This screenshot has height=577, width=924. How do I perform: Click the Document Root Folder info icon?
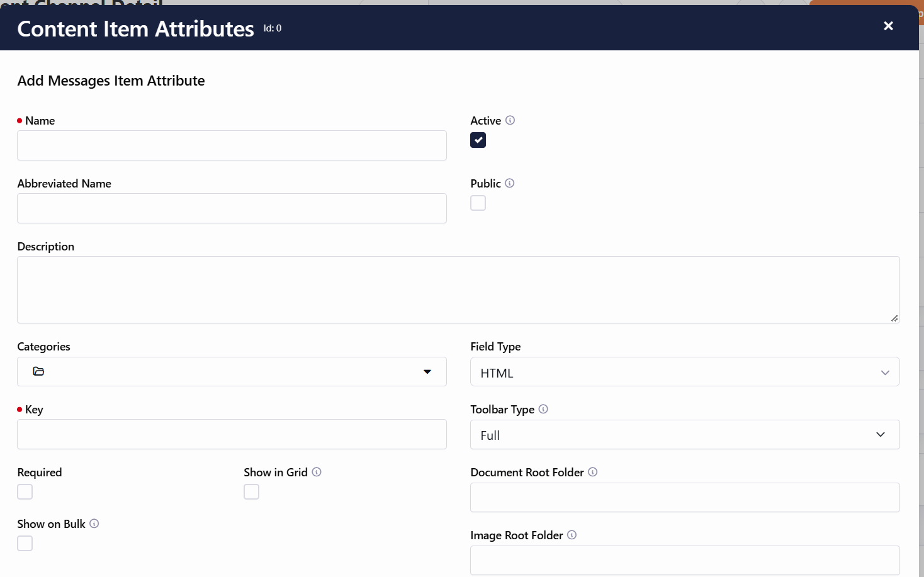592,472
